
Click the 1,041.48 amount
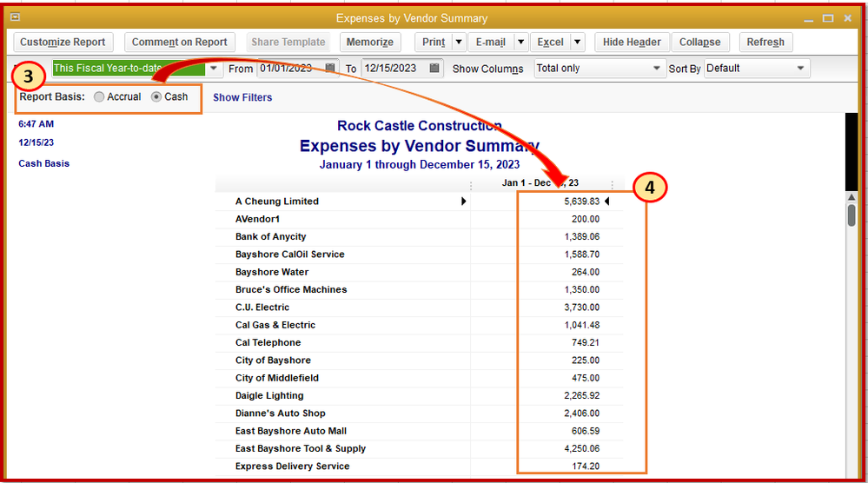[x=582, y=325]
